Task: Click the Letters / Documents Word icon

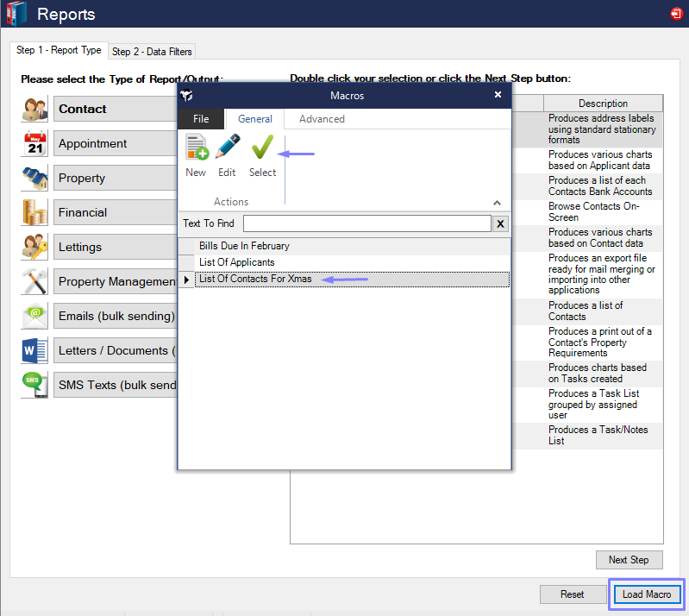Action: point(34,351)
